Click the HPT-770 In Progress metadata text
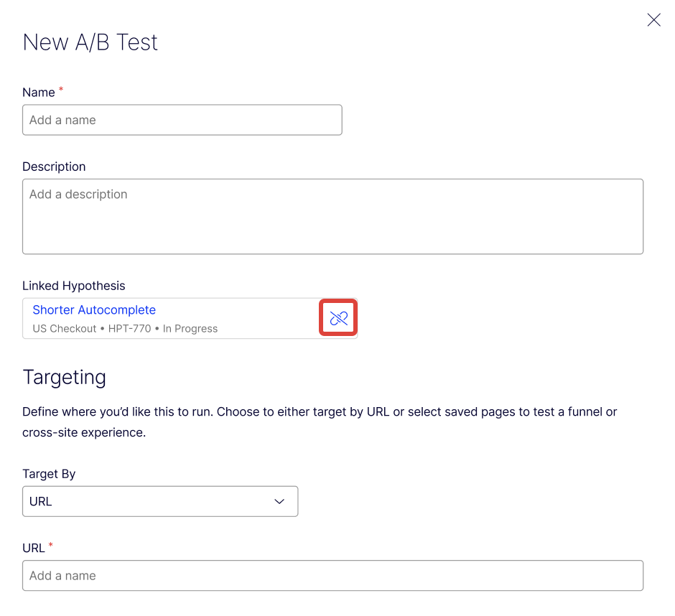Screen dimensions: 675x616 click(x=163, y=329)
